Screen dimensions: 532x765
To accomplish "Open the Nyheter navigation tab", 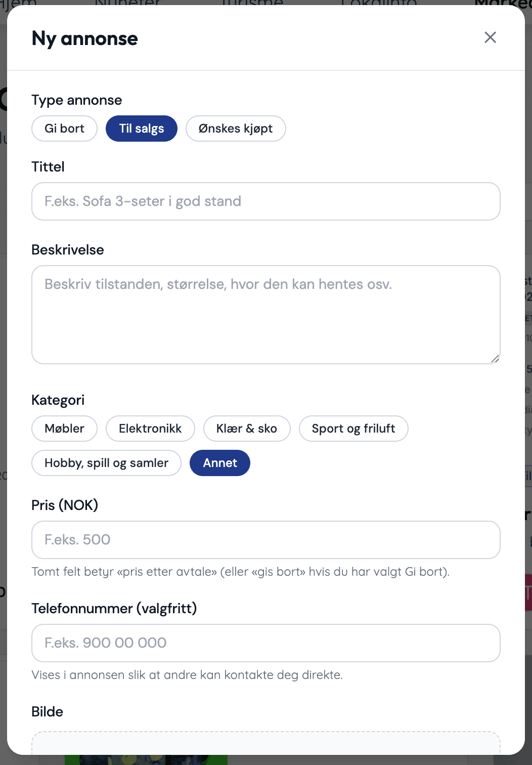I will tap(127, 3).
